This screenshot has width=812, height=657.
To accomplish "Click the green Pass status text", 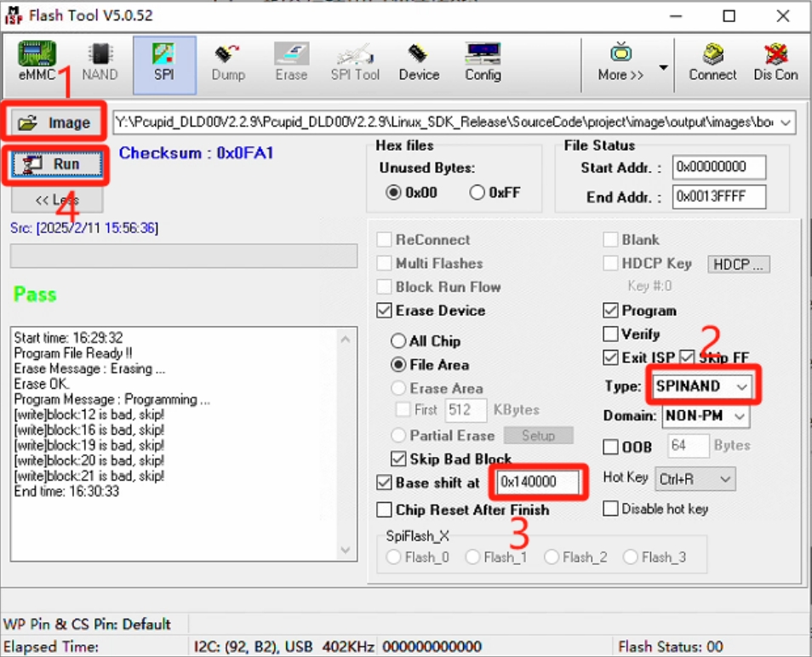I will click(x=35, y=294).
